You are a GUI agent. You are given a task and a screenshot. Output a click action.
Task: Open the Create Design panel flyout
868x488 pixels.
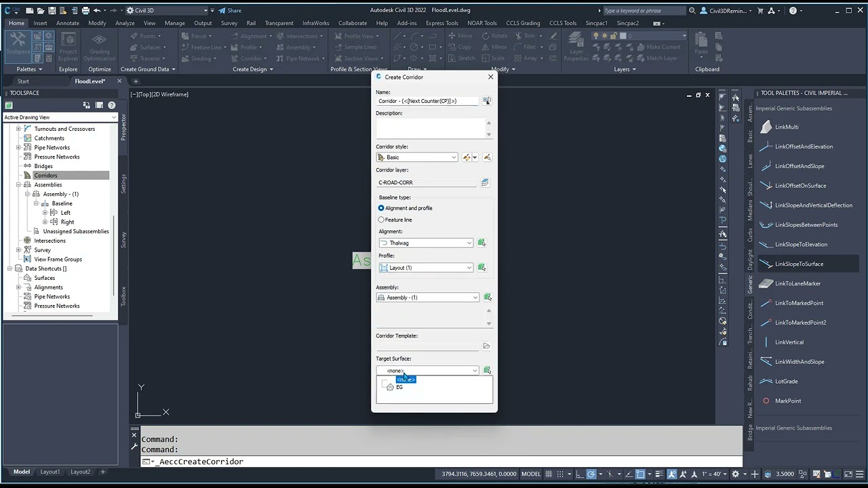pyautogui.click(x=252, y=69)
